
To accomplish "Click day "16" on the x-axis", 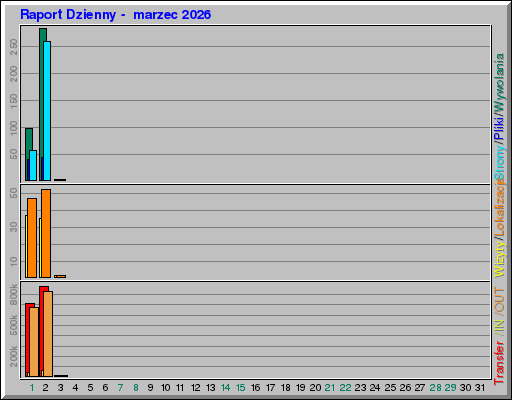I will 256,388.
